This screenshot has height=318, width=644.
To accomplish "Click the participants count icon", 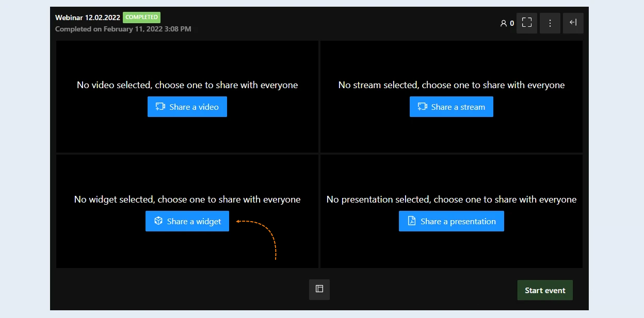I will pos(504,23).
